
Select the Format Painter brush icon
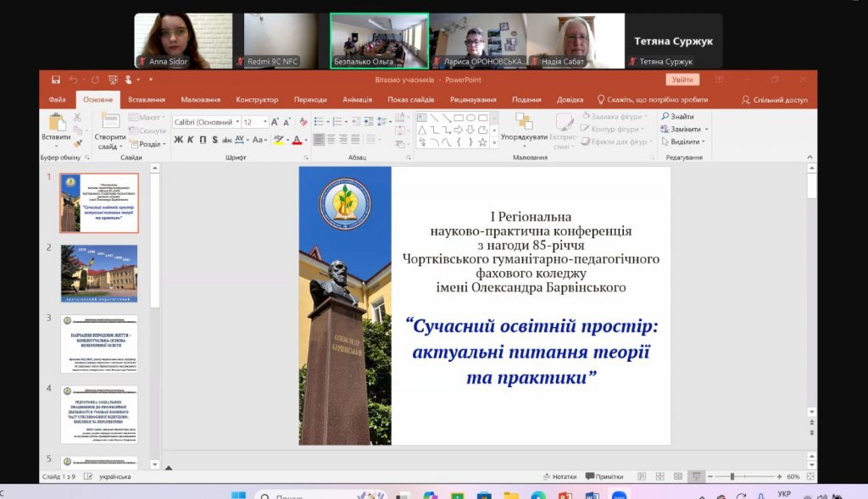point(77,144)
